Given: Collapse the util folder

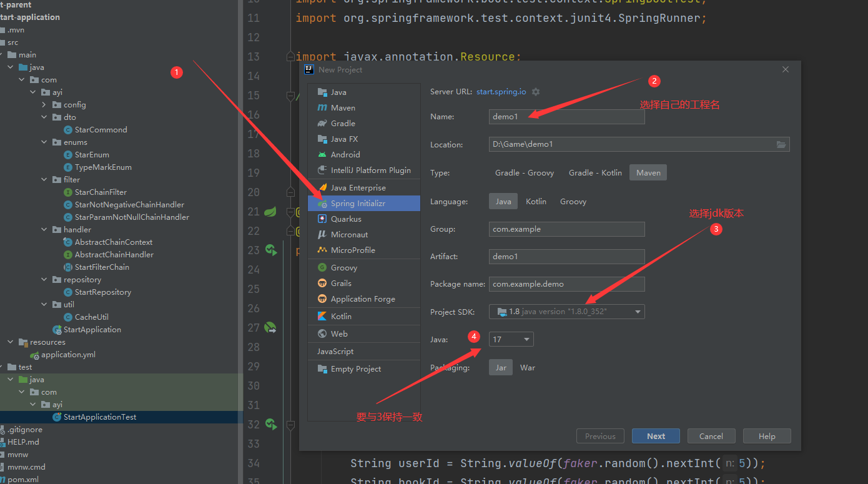Looking at the screenshot, I should click(44, 305).
